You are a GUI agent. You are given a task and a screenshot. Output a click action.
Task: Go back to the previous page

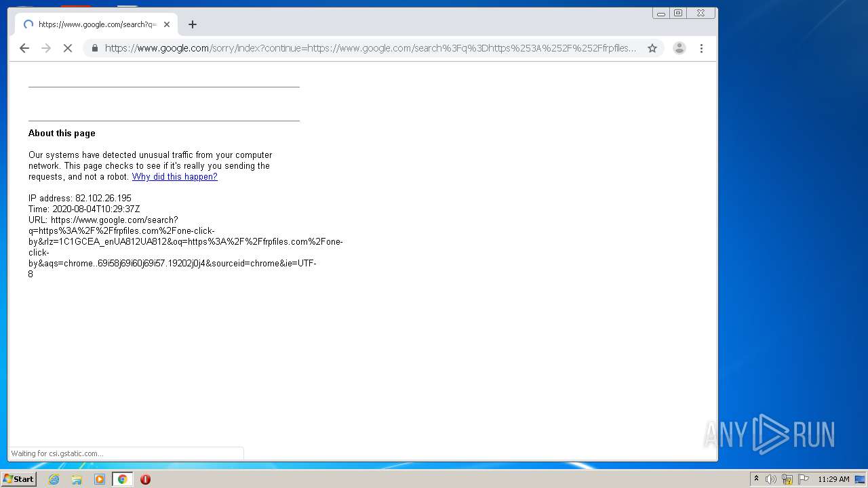pyautogui.click(x=24, y=48)
